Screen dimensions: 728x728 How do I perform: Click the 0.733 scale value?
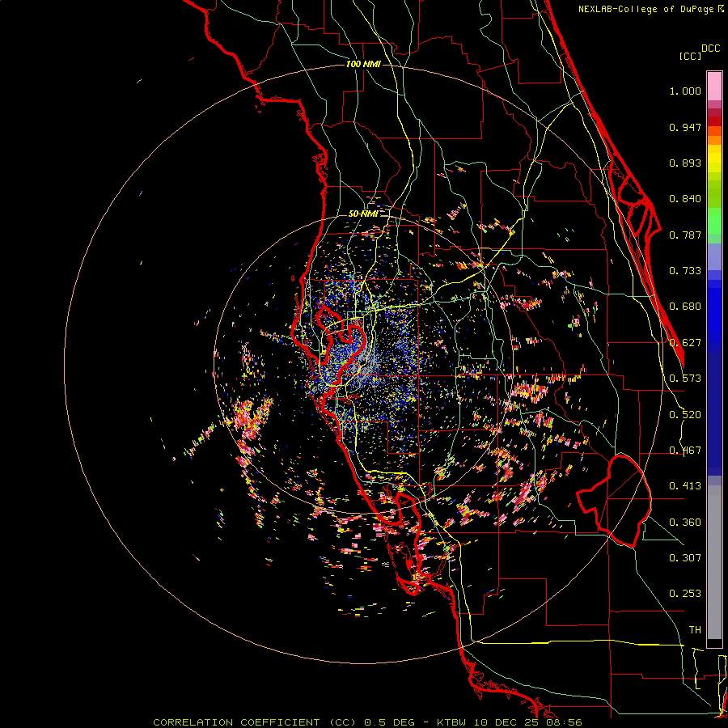(685, 271)
